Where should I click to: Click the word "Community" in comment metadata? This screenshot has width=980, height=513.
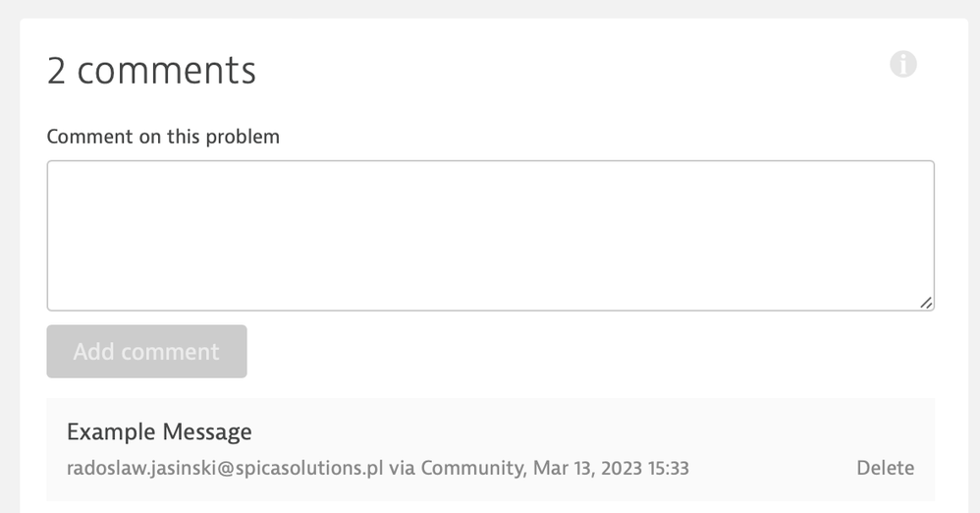click(472, 468)
